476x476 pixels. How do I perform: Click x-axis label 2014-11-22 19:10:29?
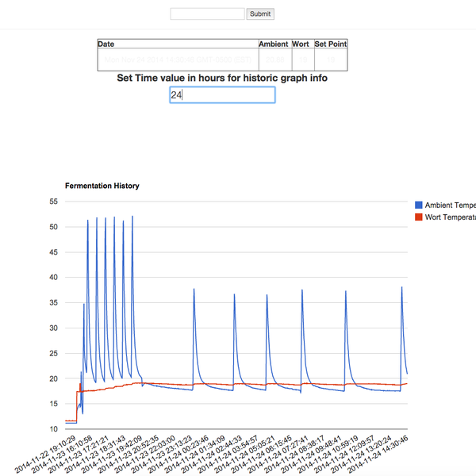(x=45, y=455)
